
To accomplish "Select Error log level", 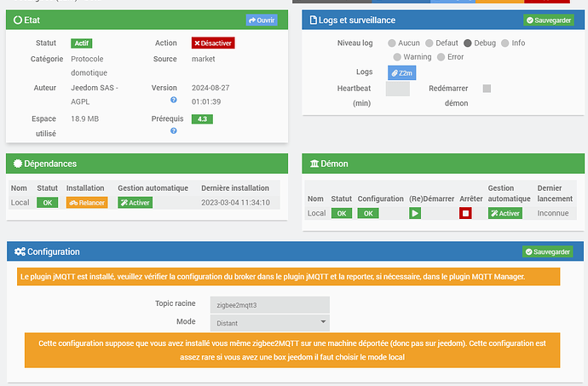I will (x=441, y=57).
